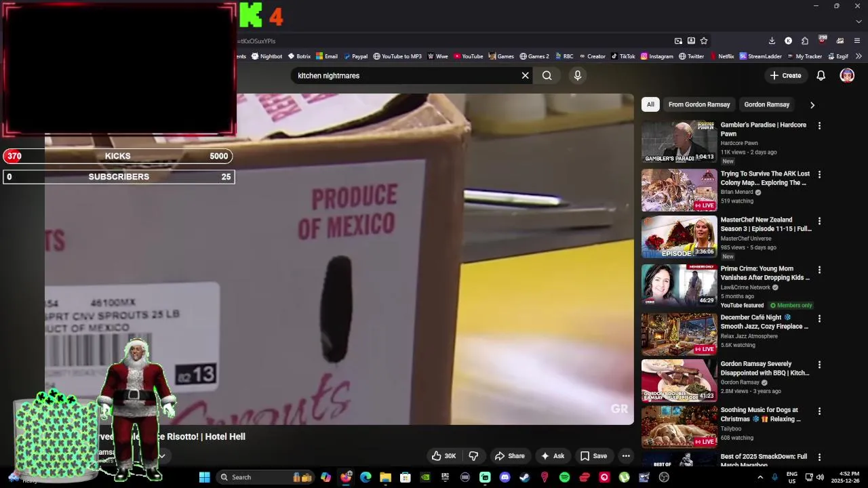Open YouTube notifications bell

(x=821, y=75)
